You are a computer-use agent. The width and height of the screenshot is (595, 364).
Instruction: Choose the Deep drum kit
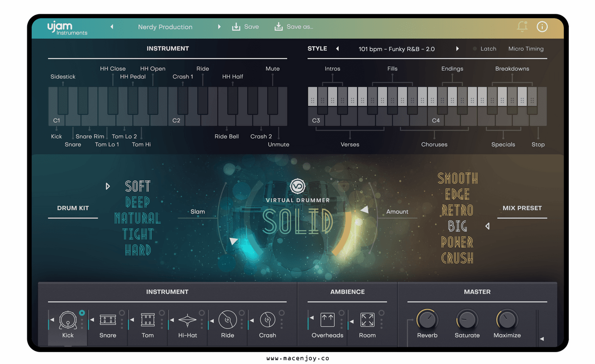tap(138, 202)
